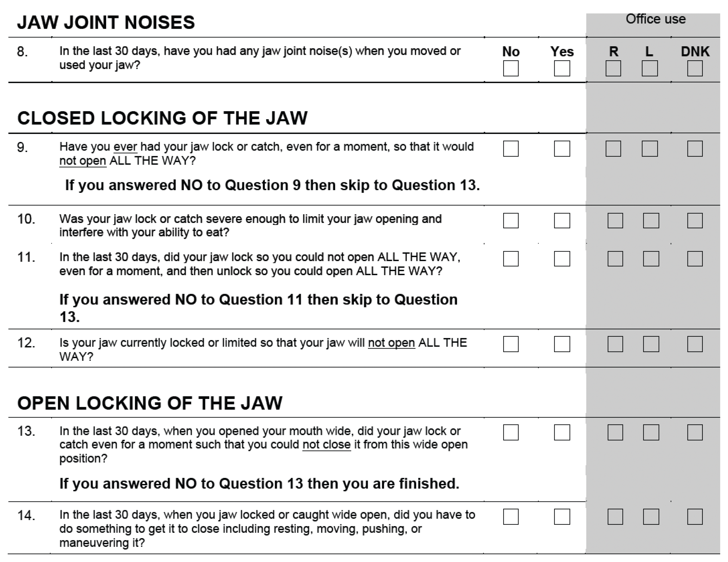
Task: Tick the L office-use box for question 9
Action: pyautogui.click(x=650, y=149)
